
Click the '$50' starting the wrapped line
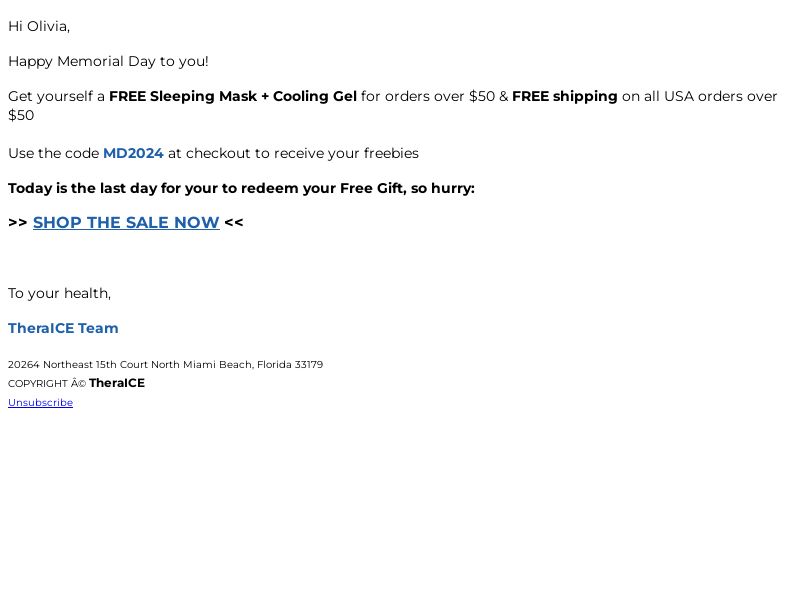[21, 115]
